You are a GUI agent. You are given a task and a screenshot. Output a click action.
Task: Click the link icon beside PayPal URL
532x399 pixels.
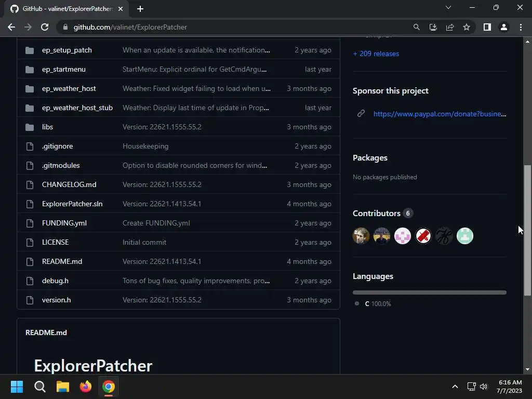coord(361,113)
